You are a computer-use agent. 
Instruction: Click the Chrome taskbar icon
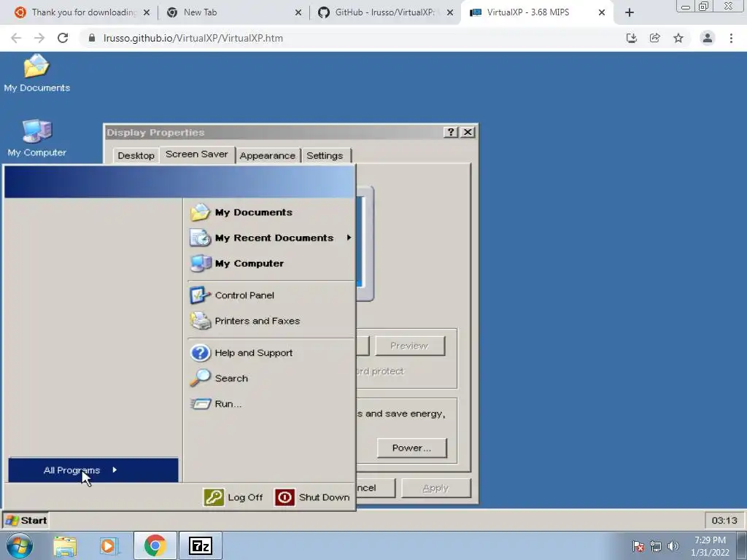tap(155, 545)
